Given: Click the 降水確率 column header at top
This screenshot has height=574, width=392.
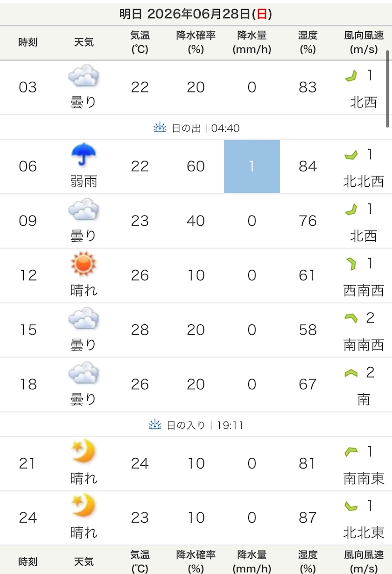Looking at the screenshot, I should tap(196, 42).
